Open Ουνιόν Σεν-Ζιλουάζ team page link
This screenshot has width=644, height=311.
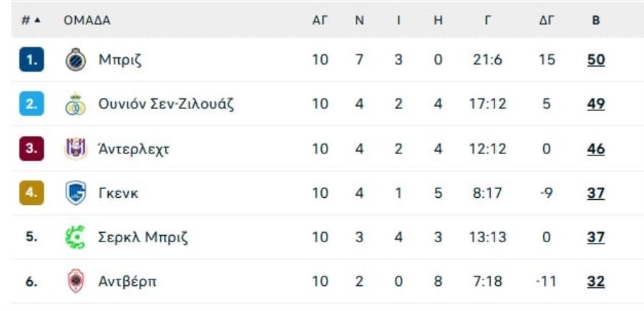click(166, 105)
